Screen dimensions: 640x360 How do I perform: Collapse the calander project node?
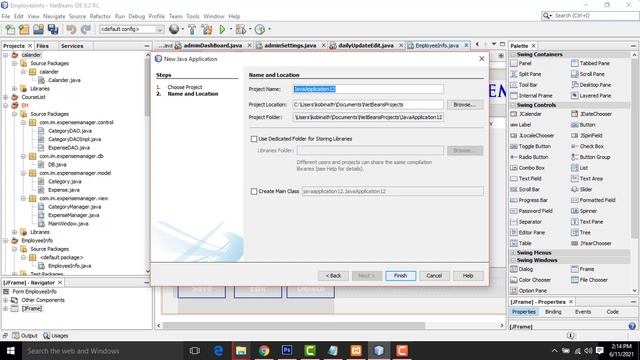click(6, 55)
